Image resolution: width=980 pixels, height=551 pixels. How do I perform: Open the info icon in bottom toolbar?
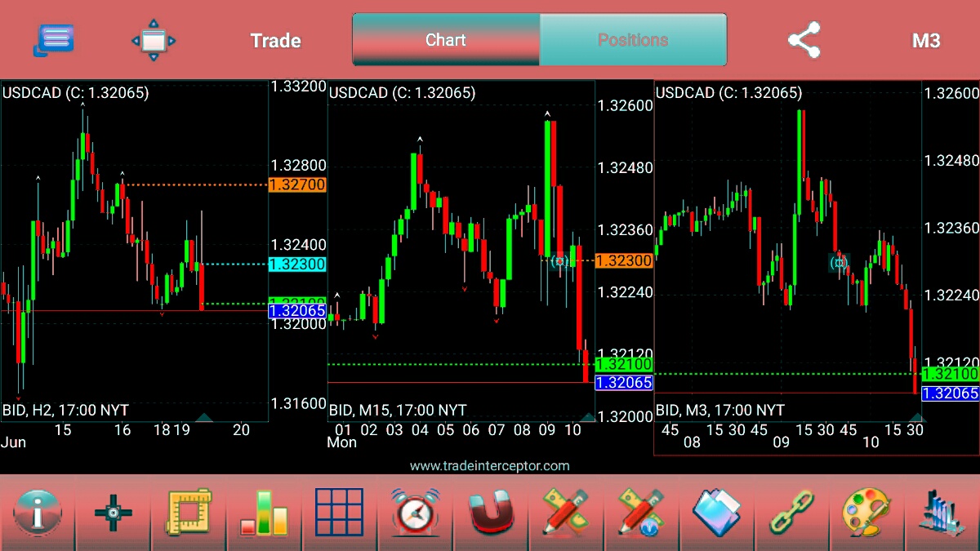point(38,513)
